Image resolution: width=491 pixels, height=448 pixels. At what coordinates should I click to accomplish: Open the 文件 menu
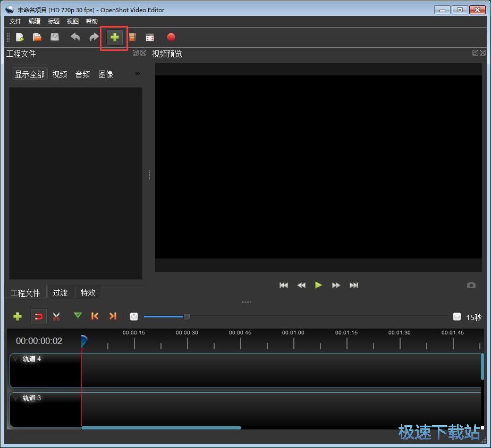click(x=15, y=21)
